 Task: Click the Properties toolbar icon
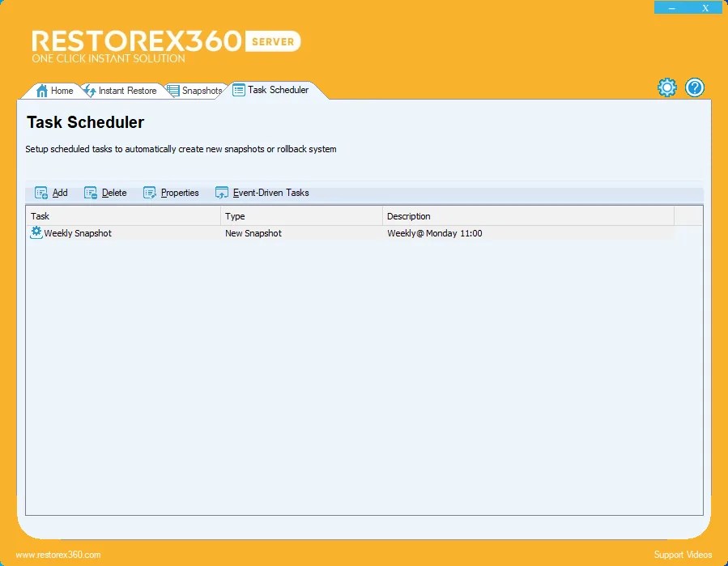click(x=150, y=193)
